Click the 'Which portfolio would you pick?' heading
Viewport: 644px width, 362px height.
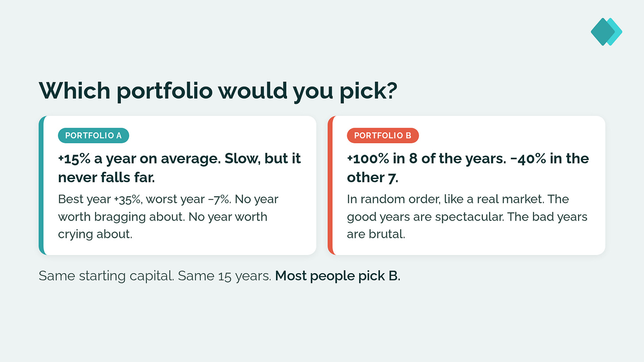click(218, 90)
